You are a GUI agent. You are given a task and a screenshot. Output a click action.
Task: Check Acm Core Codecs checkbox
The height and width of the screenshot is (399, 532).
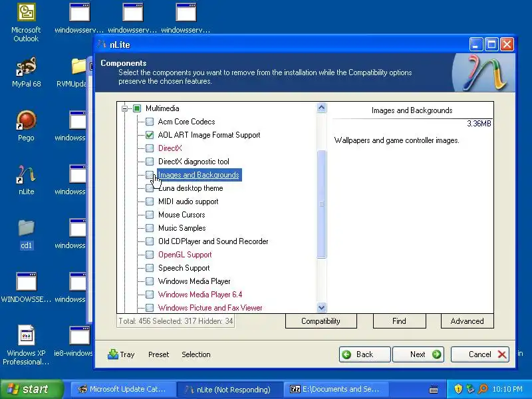click(x=149, y=122)
